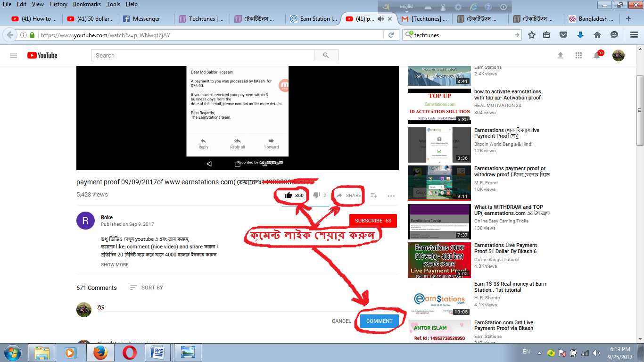Image resolution: width=644 pixels, height=362 pixels.
Task: Go to Firefox home page icon
Action: point(597,35)
